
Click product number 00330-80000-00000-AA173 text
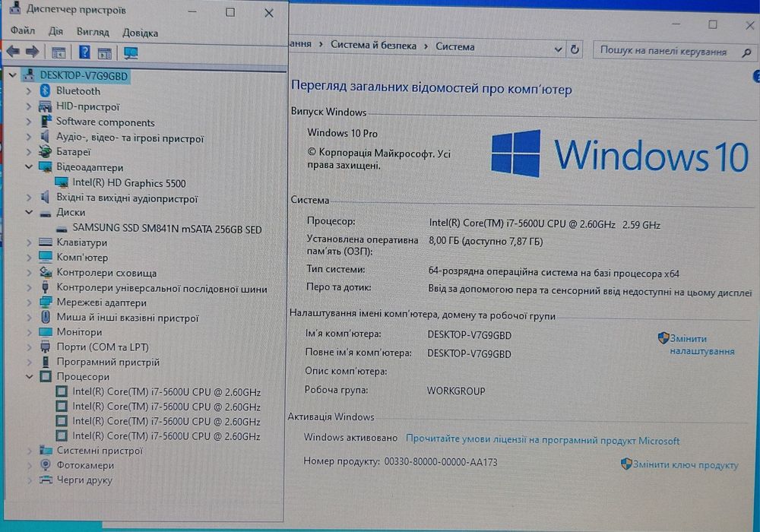[x=441, y=462]
